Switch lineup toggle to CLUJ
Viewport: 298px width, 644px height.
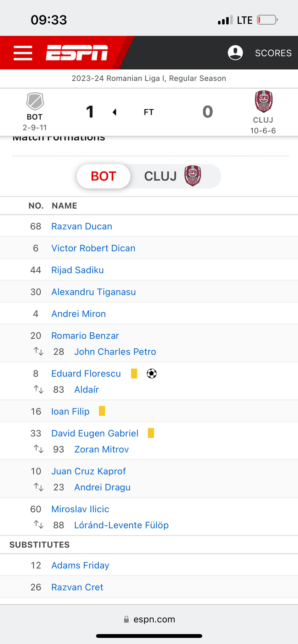tap(173, 176)
